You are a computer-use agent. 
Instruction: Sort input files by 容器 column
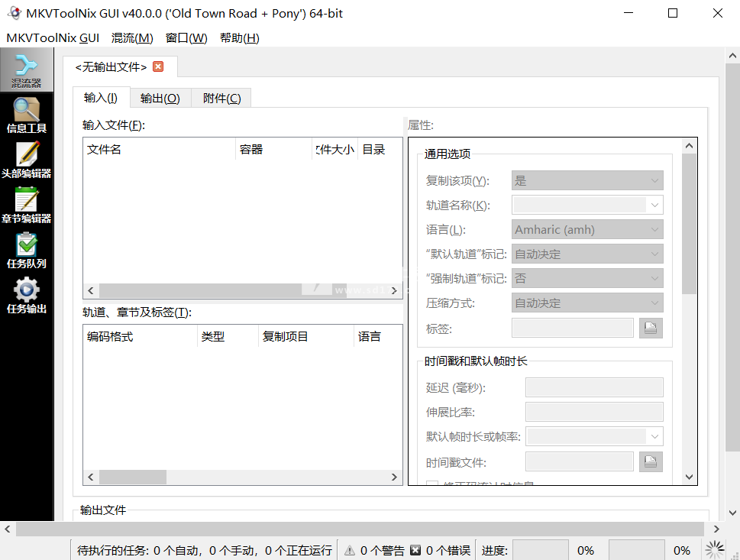click(x=273, y=150)
